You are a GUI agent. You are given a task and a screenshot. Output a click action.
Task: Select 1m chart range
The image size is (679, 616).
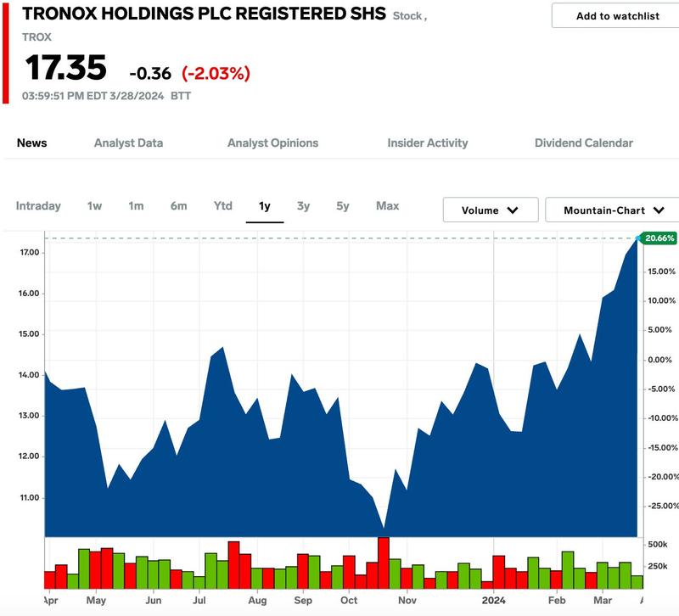[x=136, y=206]
